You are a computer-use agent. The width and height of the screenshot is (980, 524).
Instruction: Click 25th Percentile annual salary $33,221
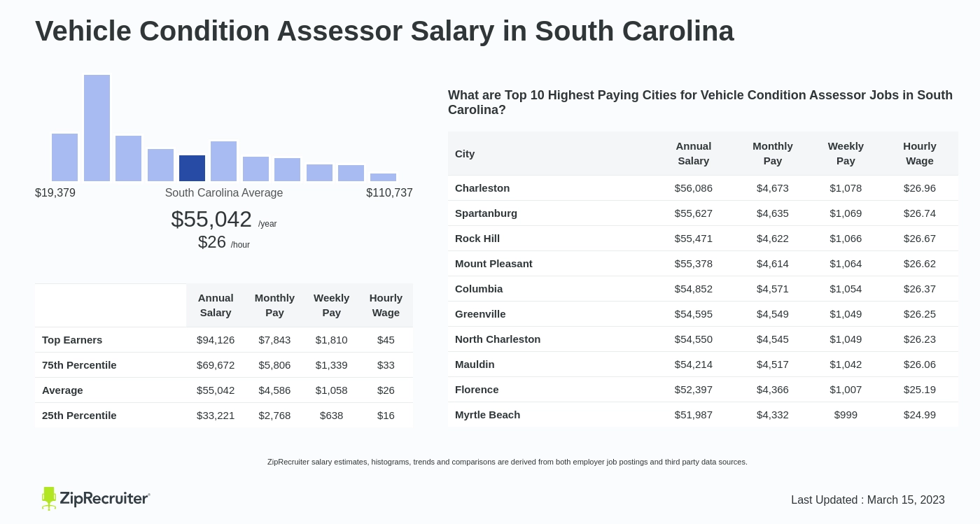pyautogui.click(x=216, y=416)
